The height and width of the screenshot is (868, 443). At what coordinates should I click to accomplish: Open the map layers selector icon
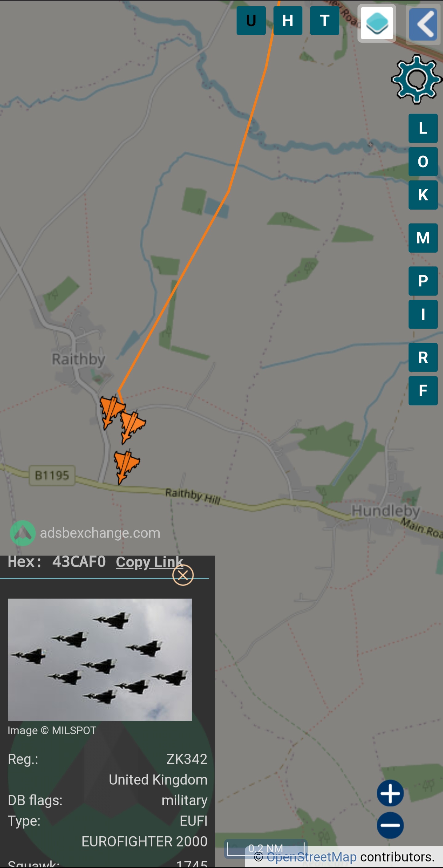click(377, 23)
